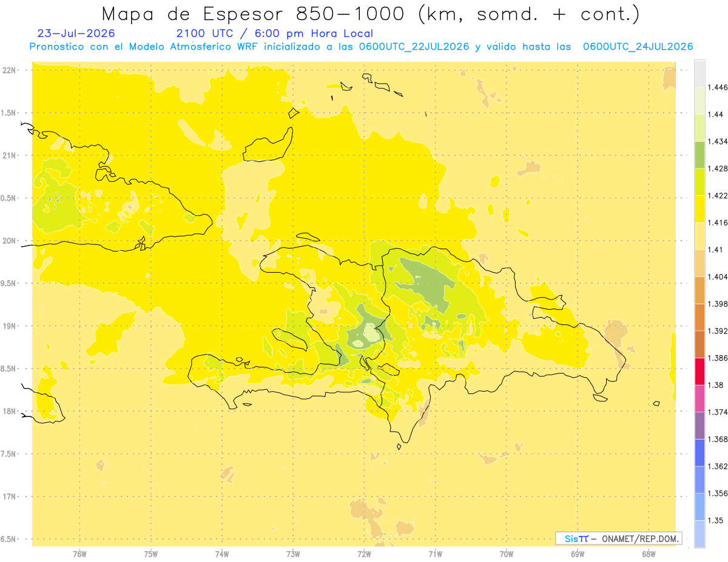Click the legend value 1.44
The height and width of the screenshot is (562, 728).
(715, 115)
